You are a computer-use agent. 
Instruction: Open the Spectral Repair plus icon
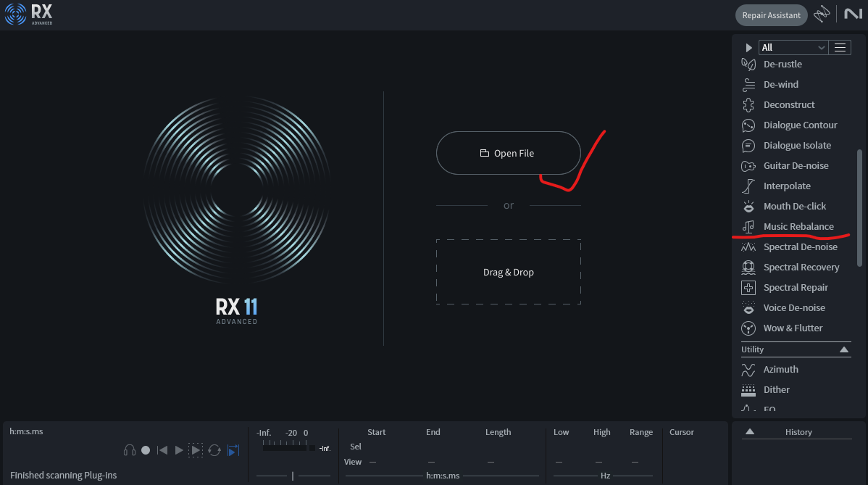748,288
